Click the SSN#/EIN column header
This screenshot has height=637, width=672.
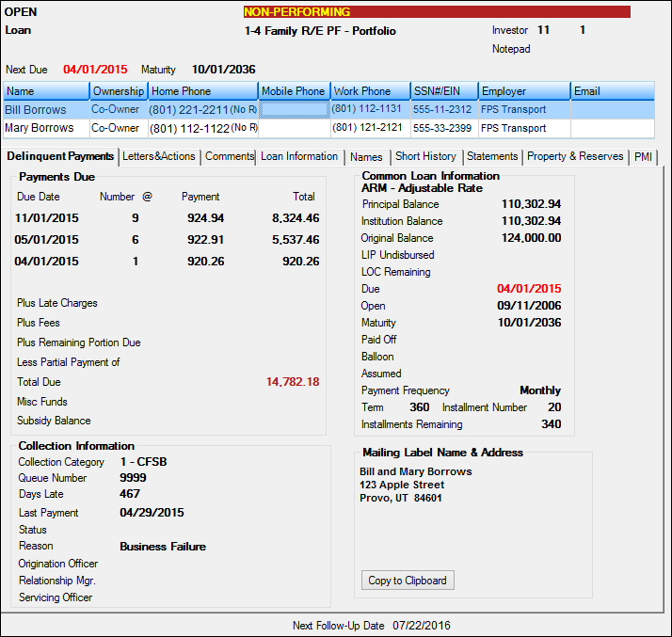click(x=444, y=91)
